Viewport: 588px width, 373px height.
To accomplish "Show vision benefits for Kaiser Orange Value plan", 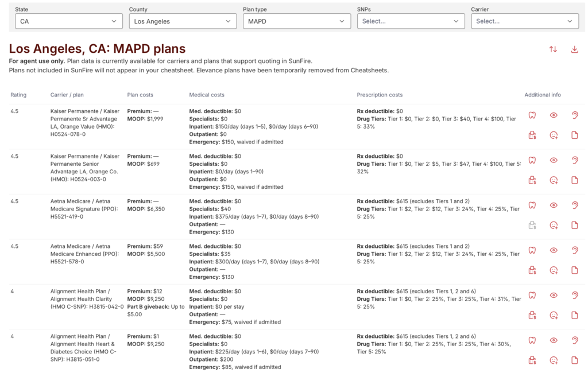I will [x=554, y=115].
